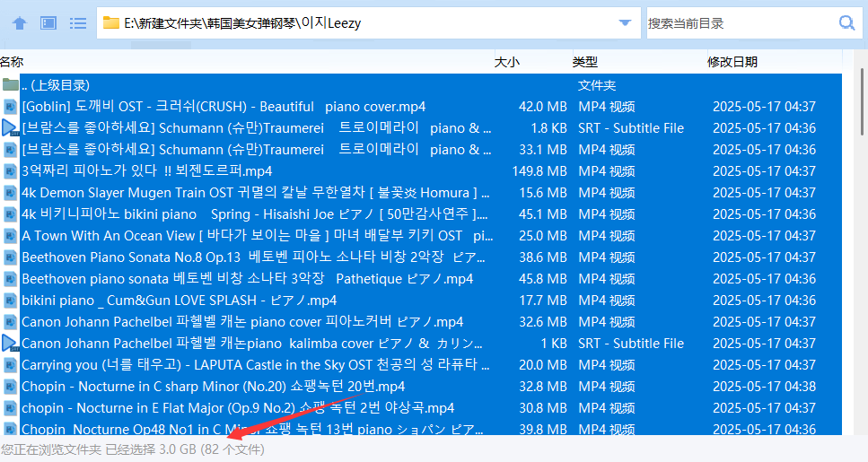Click the folder icon in address bar
This screenshot has height=462, width=868.
[x=111, y=23]
